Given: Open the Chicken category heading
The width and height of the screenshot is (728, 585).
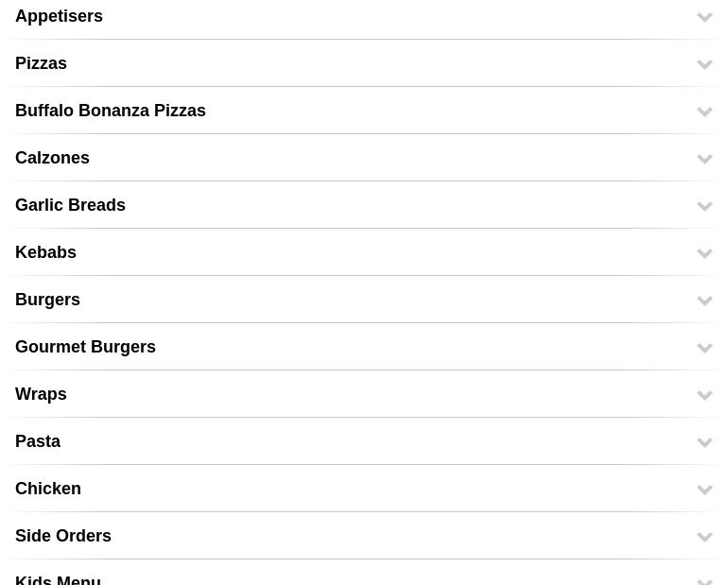Looking at the screenshot, I should 48,489.
